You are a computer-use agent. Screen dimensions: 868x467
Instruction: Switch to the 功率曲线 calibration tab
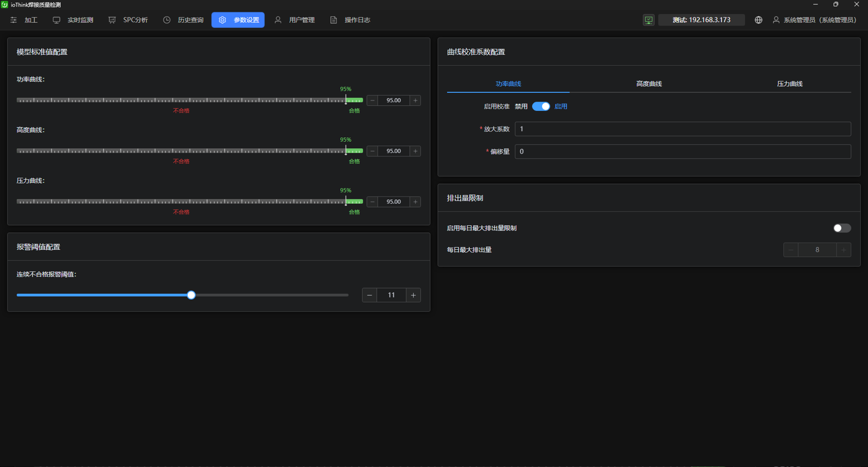point(508,84)
